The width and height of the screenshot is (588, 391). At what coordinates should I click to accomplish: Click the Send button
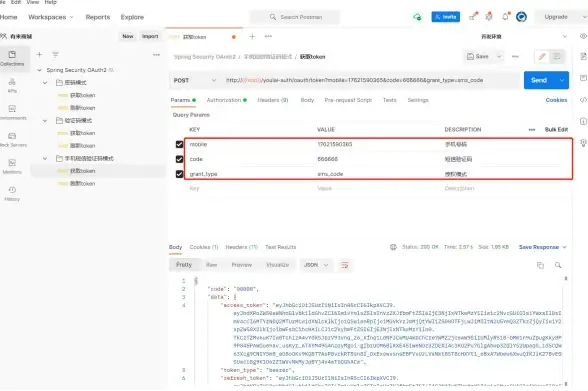coord(539,80)
